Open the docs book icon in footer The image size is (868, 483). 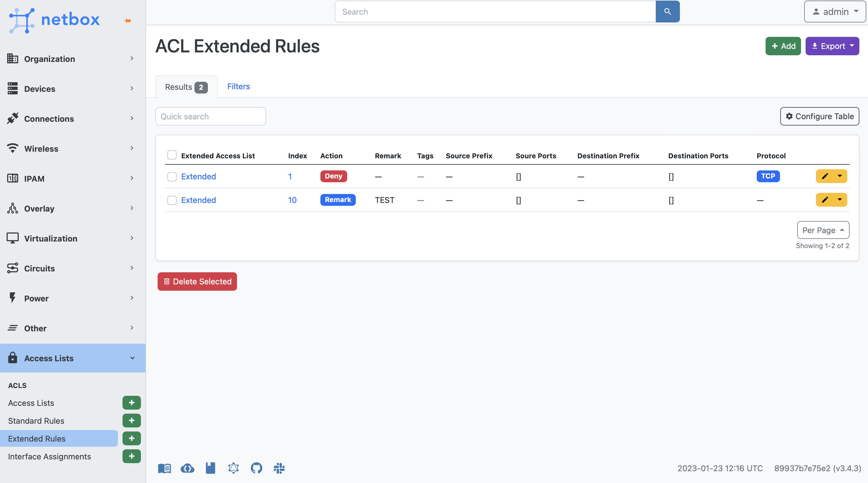pyautogui.click(x=165, y=468)
